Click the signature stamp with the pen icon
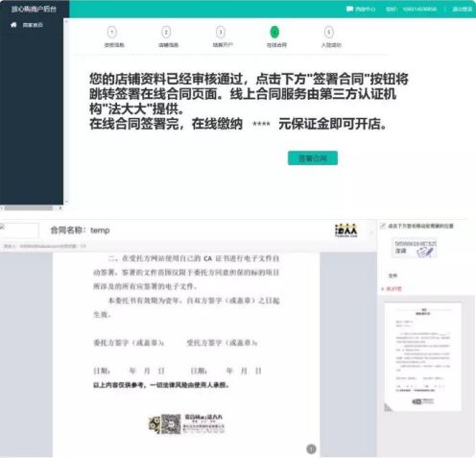The width and height of the screenshot is (476, 458). coord(415,248)
